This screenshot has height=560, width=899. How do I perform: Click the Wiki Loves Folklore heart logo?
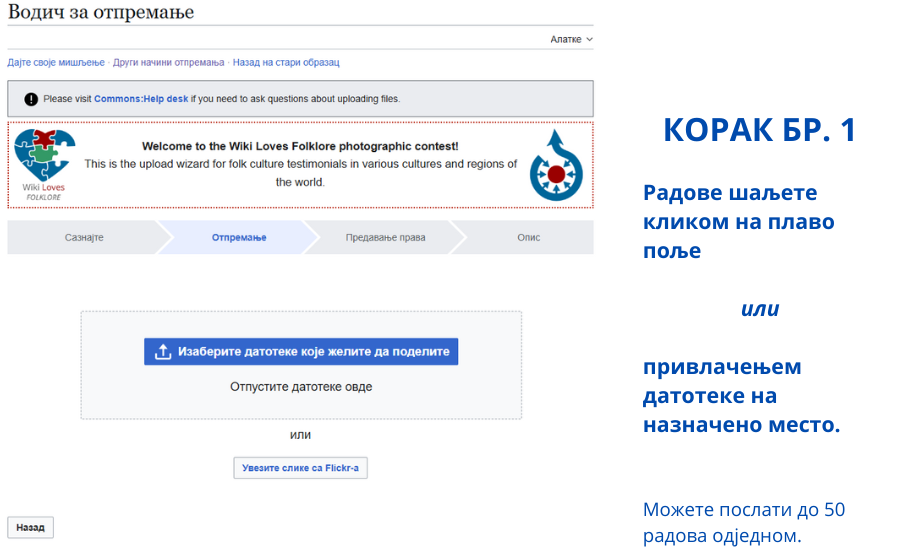pyautogui.click(x=44, y=165)
